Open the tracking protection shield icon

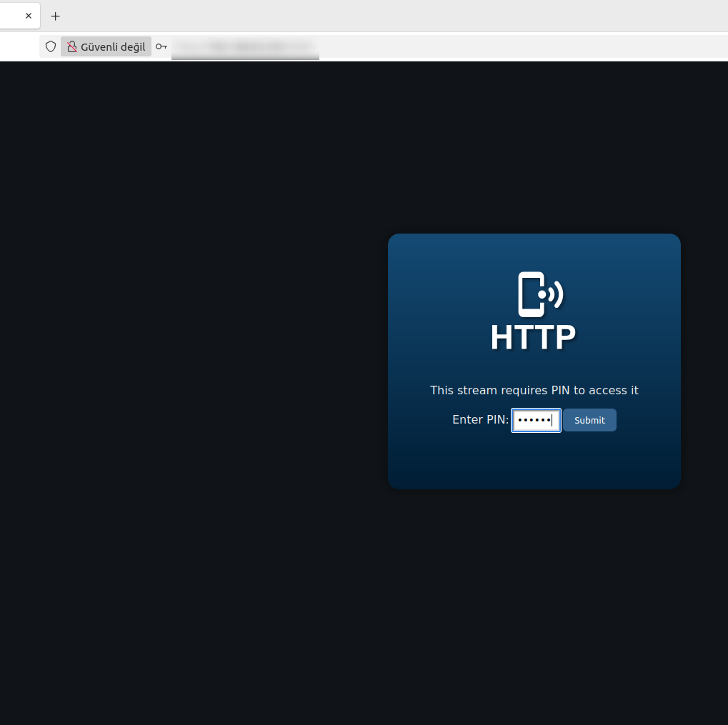pos(51,46)
